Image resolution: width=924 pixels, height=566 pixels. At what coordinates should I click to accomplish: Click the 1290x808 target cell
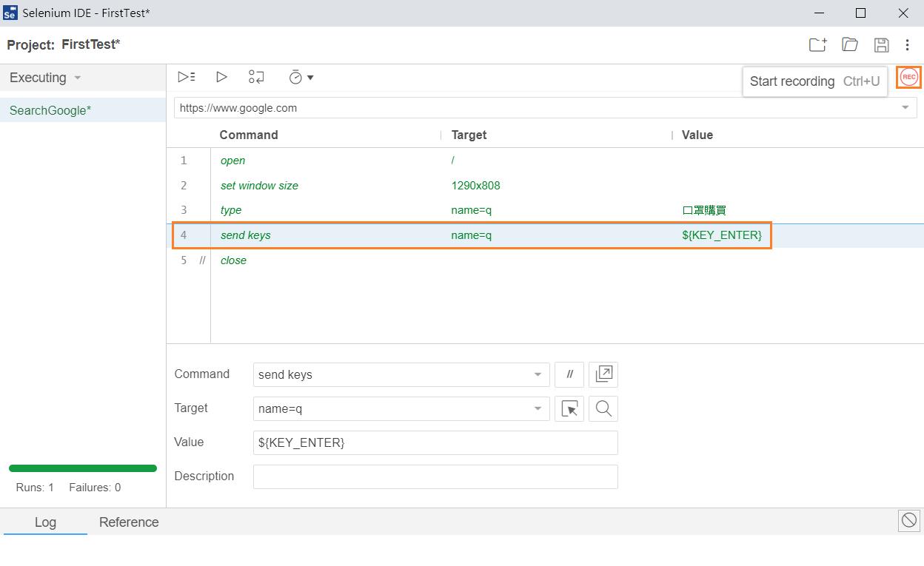click(x=475, y=186)
